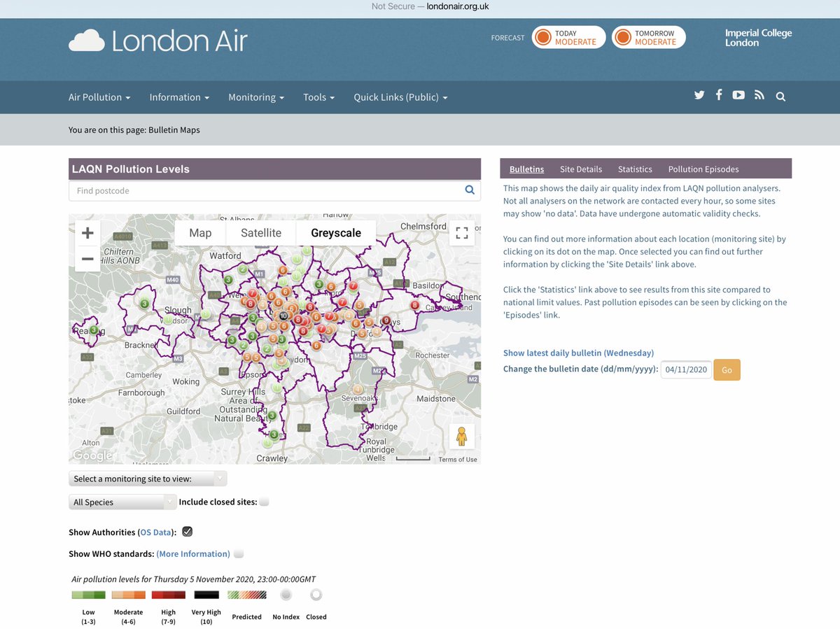840x629 pixels.
Task: Click the Very High (10) black swatch
Action: [206, 595]
